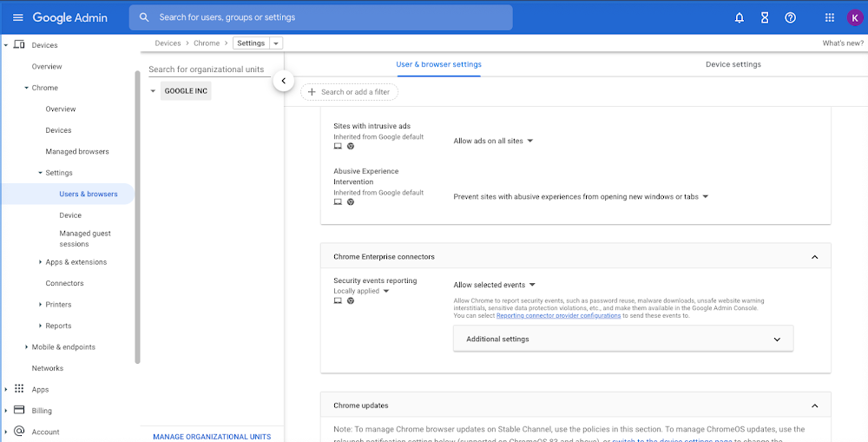Image resolution: width=868 pixels, height=442 pixels.
Task: Click the sidebar vertical scrollbar
Action: 137,217
